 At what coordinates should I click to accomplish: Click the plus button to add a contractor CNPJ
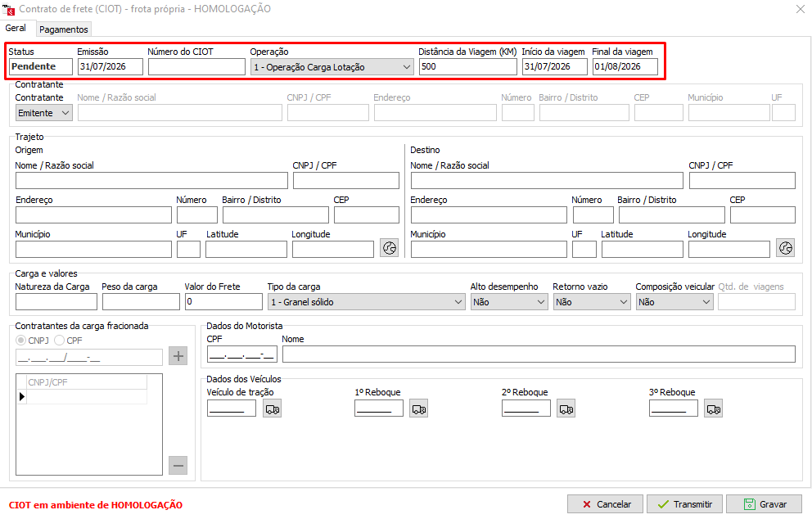178,356
